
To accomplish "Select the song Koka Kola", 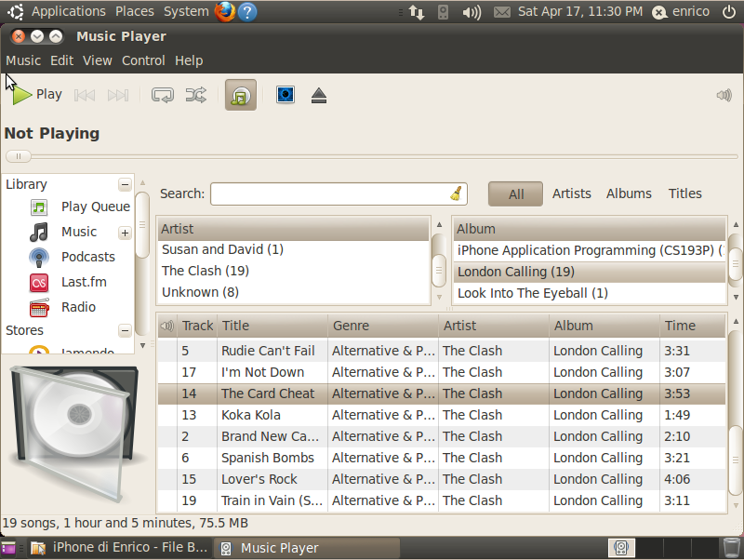I will (x=442, y=415).
